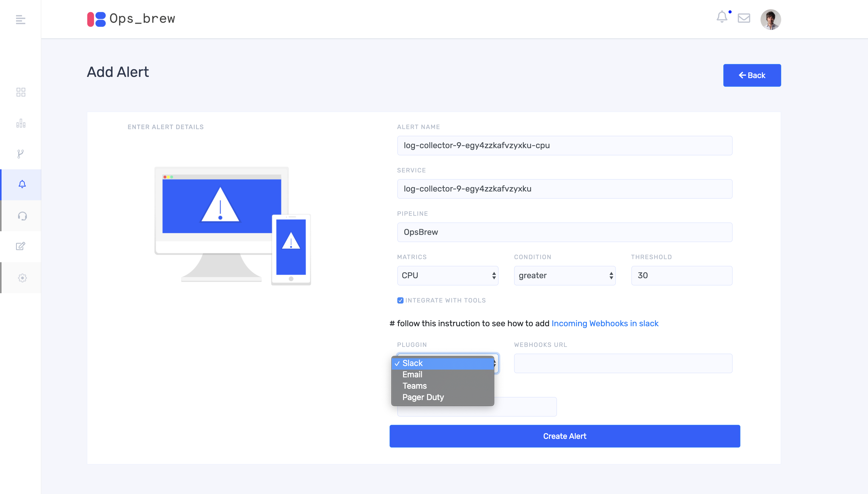Select Teams in the plugin dropdown list

coord(414,386)
